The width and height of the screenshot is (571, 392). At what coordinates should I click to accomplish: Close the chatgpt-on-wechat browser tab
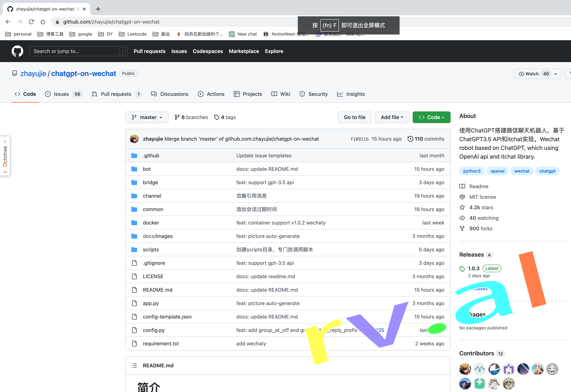click(84, 9)
